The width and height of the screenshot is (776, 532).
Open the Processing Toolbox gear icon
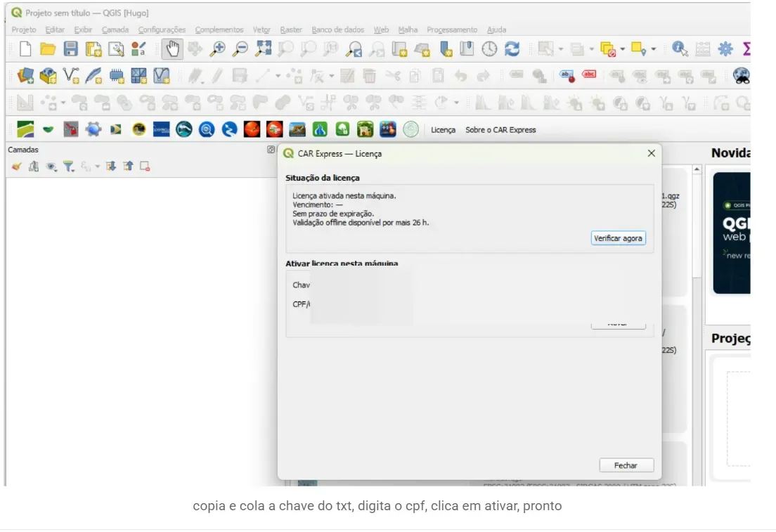pos(725,49)
